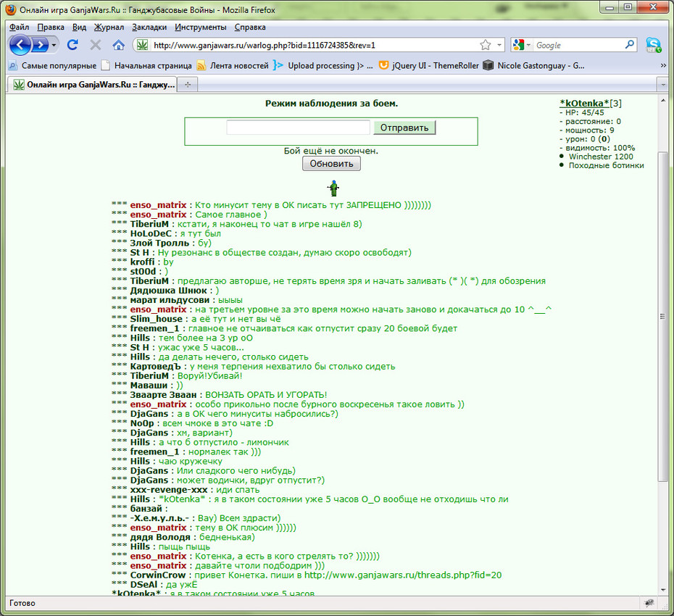This screenshot has height=616, width=674.
Task: Open the Лента новостей feed bookmark
Action: click(x=233, y=65)
